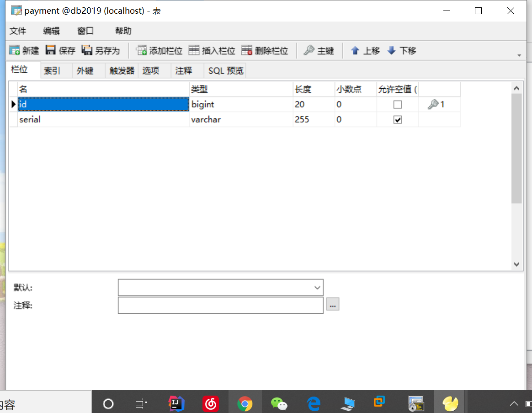The width and height of the screenshot is (532, 413).
Task: Open NetEase Cloud Music from taskbar
Action: [x=211, y=404]
